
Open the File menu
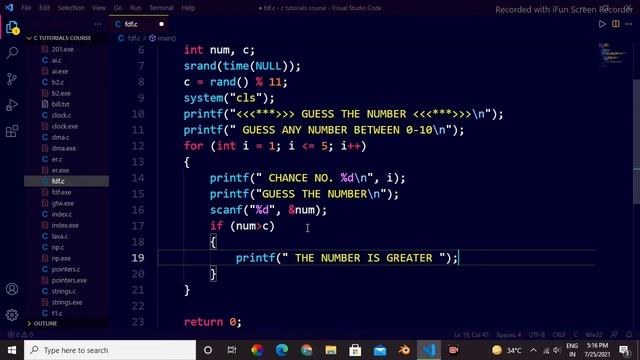pyautogui.click(x=26, y=8)
